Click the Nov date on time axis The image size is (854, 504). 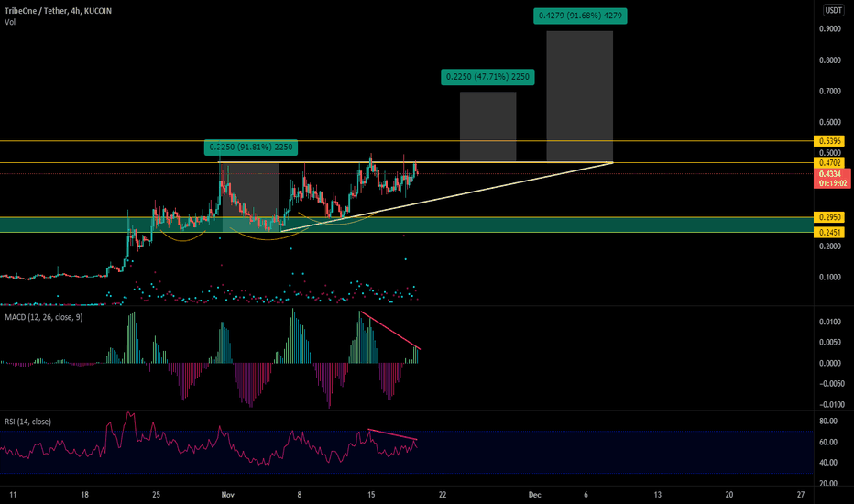tap(227, 495)
